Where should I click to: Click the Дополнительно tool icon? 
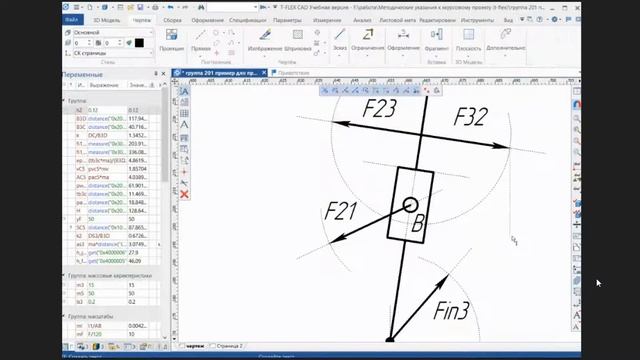tap(506, 34)
